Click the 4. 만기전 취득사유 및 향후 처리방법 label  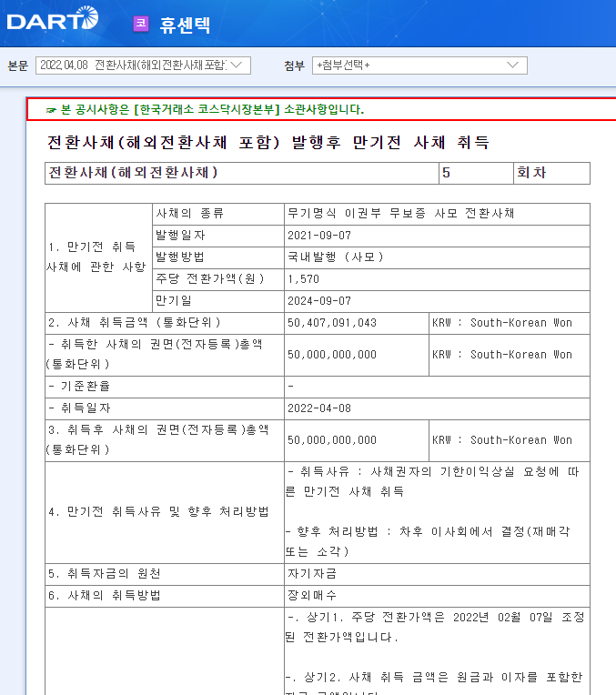(x=158, y=512)
